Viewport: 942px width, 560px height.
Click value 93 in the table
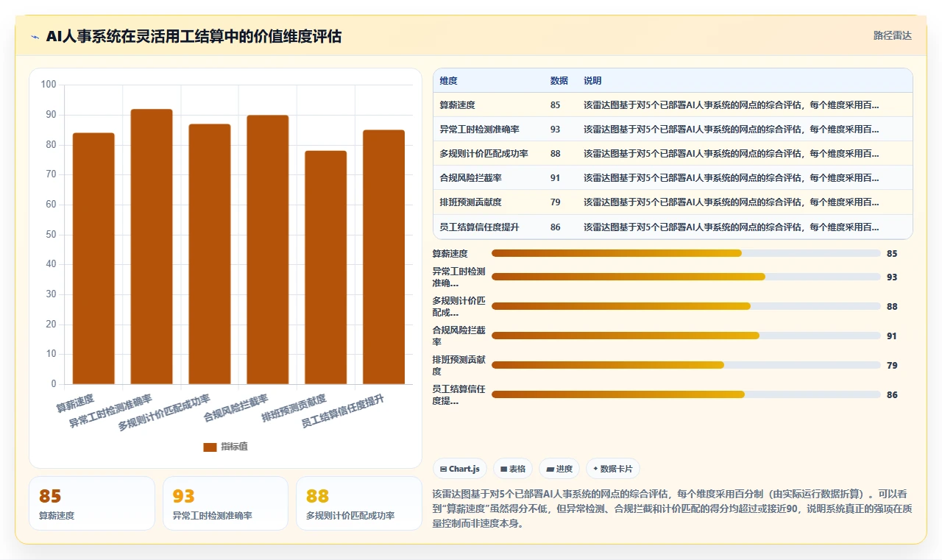(555, 129)
